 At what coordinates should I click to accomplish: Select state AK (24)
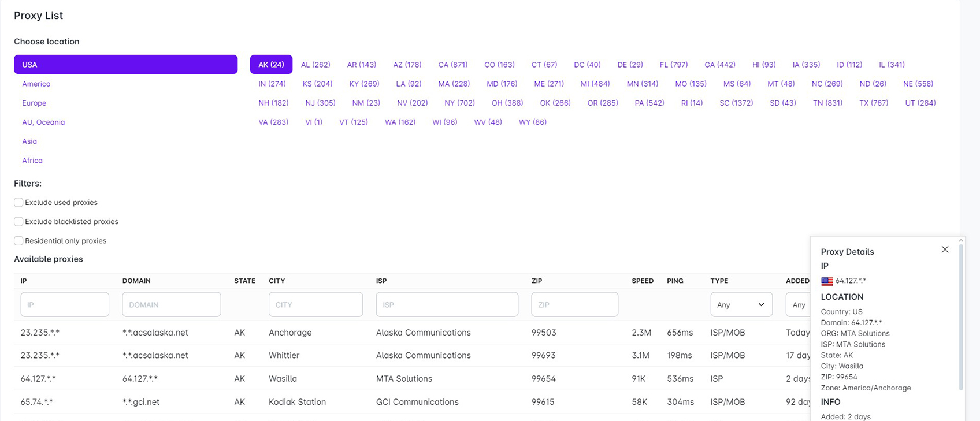pyautogui.click(x=271, y=64)
